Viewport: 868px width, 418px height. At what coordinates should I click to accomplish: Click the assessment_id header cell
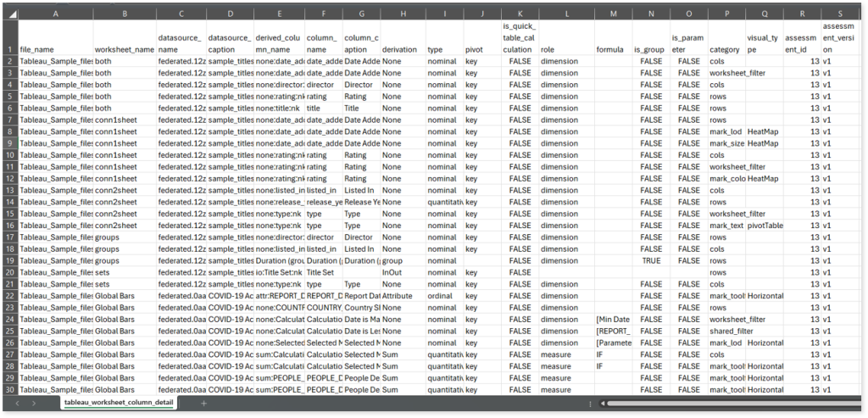(x=803, y=37)
